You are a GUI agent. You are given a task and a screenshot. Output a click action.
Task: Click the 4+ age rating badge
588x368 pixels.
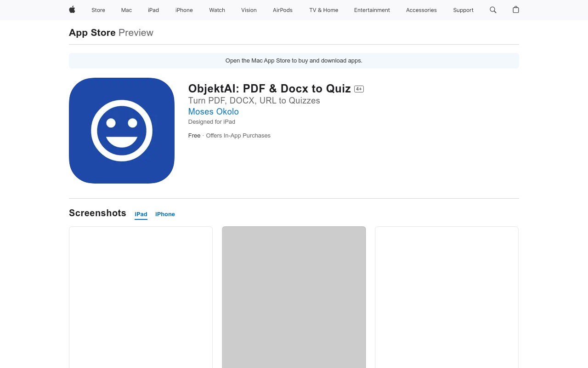[359, 89]
